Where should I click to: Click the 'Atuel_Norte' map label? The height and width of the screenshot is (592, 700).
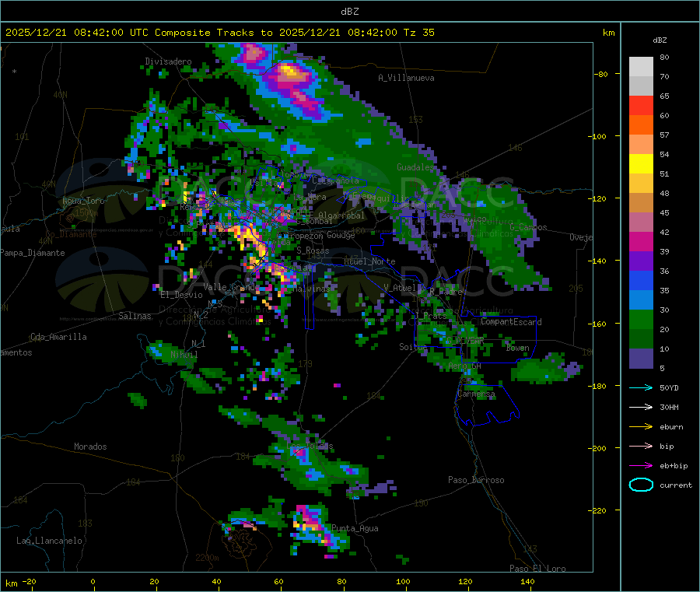pos(369,261)
